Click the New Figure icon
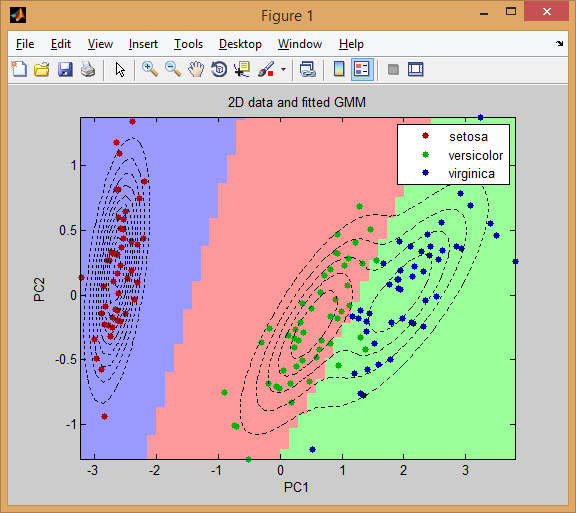Image resolution: width=576 pixels, height=513 pixels. (x=19, y=69)
